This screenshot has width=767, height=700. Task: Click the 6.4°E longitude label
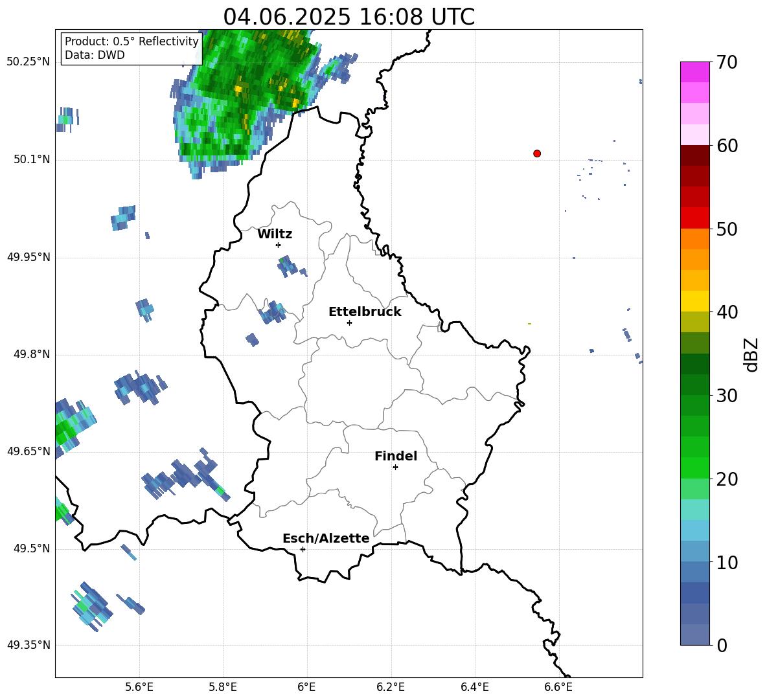click(x=475, y=687)
